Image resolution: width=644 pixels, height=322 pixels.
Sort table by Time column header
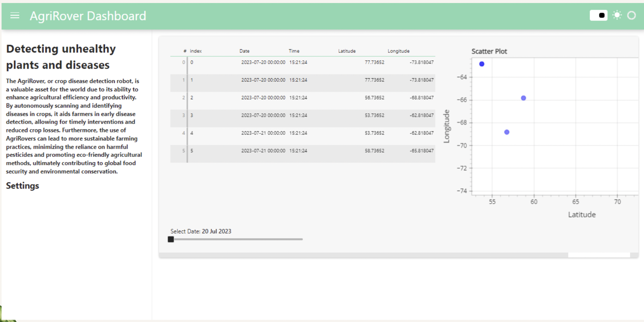[294, 51]
